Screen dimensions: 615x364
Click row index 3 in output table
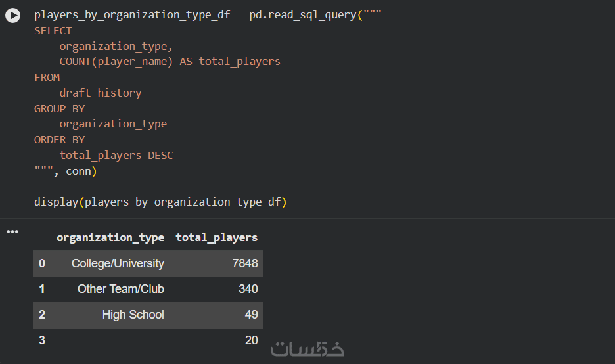[x=42, y=340]
